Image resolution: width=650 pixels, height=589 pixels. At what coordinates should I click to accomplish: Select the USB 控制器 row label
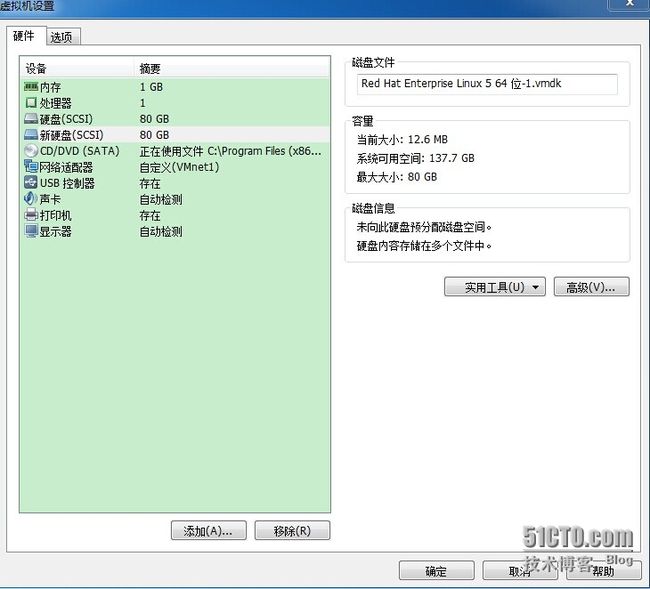coord(68,183)
